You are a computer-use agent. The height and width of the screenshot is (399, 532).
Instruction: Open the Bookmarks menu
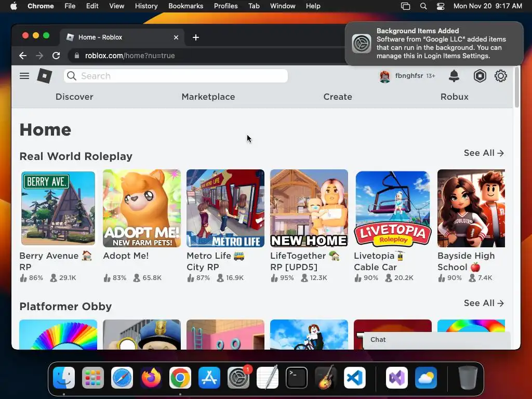coord(185,6)
